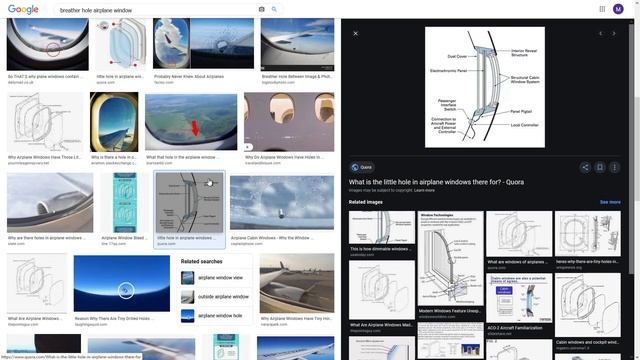Select related search 'airplane window view'
The width and height of the screenshot is (640, 360).
pos(215,278)
